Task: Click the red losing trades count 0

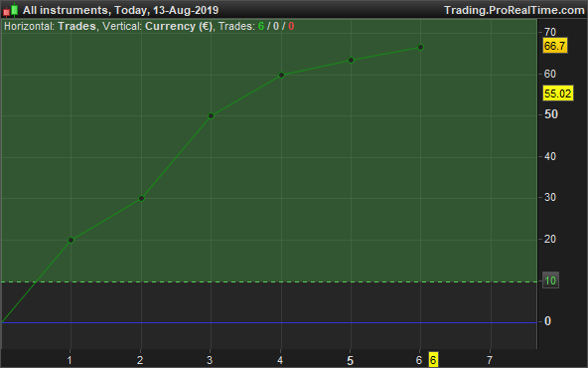Action: click(x=291, y=26)
